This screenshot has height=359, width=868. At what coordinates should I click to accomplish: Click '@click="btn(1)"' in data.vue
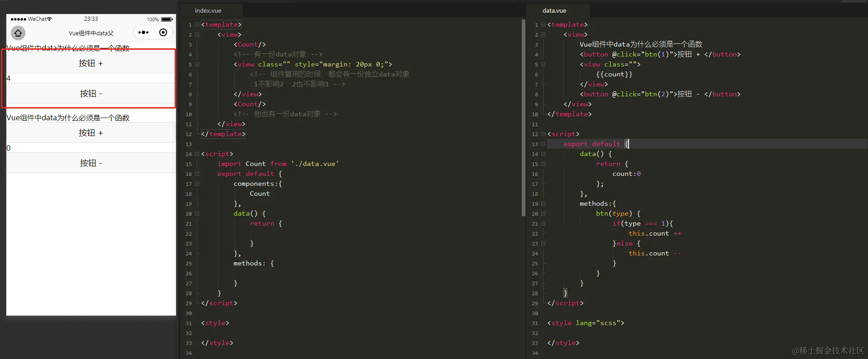(643, 54)
